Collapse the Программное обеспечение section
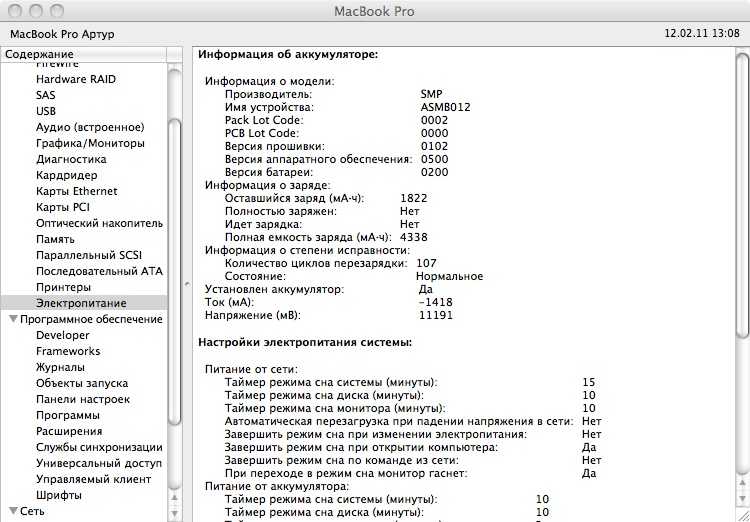 pyautogui.click(x=14, y=319)
